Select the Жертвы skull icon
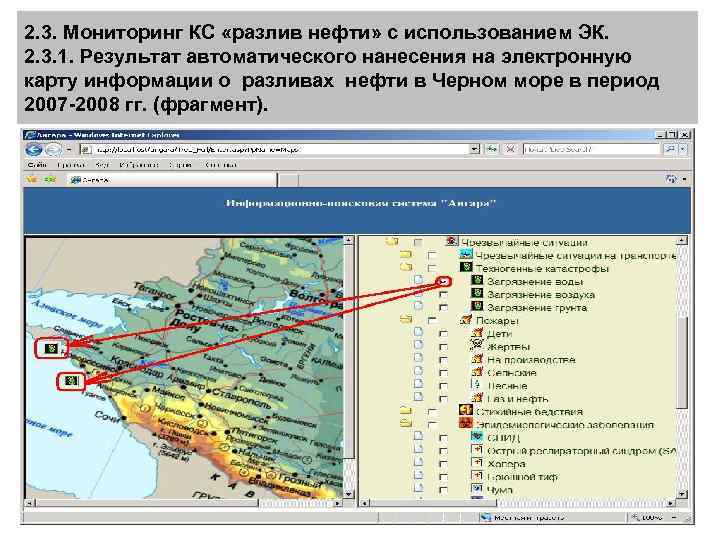 pos(478,345)
